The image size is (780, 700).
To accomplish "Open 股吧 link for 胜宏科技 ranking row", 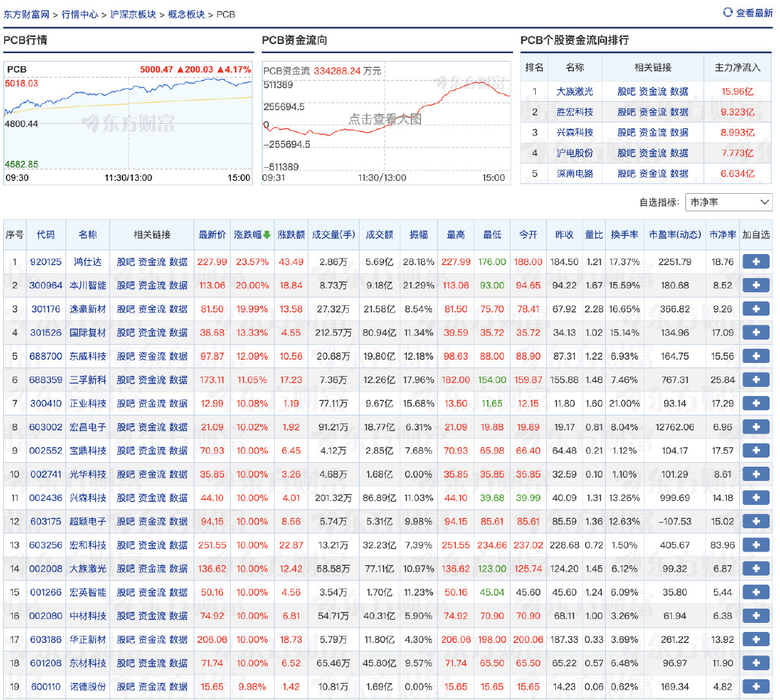I will (x=626, y=112).
